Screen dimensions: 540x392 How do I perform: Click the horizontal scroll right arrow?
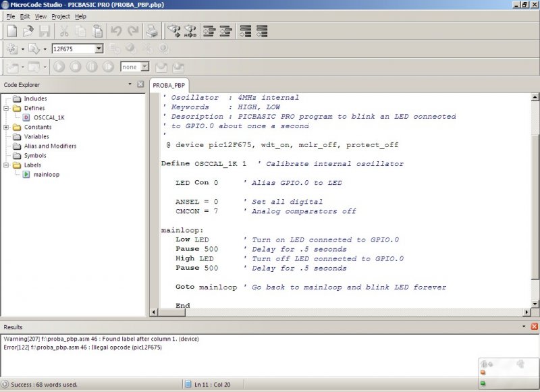click(526, 312)
